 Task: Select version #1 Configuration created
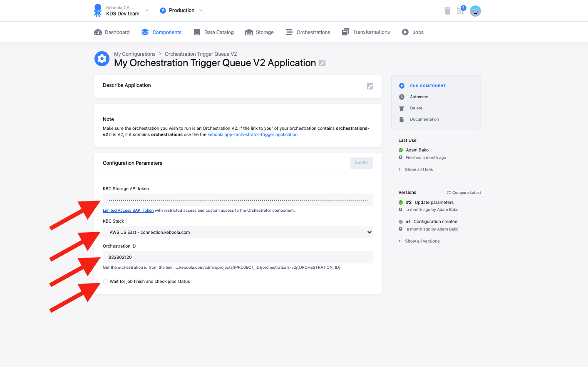click(x=432, y=222)
